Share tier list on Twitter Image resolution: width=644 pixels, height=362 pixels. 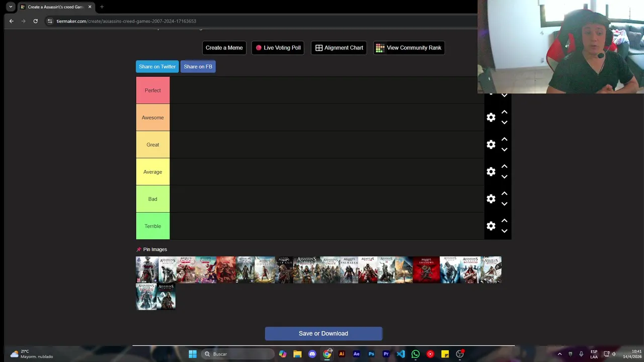[157, 66]
